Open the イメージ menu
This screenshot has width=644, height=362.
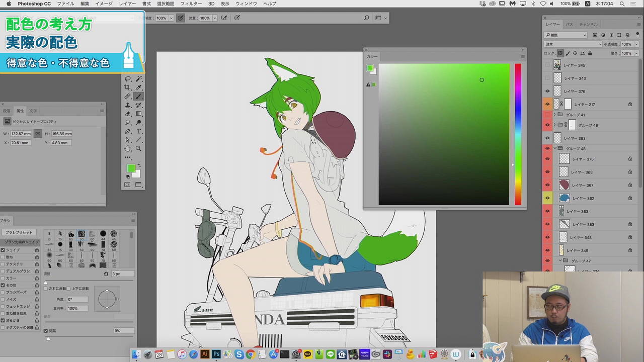pyautogui.click(x=104, y=4)
